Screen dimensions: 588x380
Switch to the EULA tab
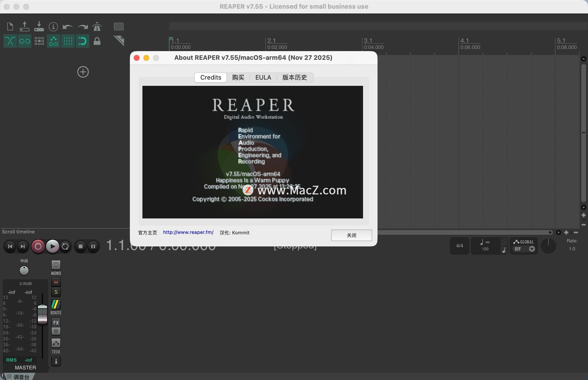coord(263,77)
